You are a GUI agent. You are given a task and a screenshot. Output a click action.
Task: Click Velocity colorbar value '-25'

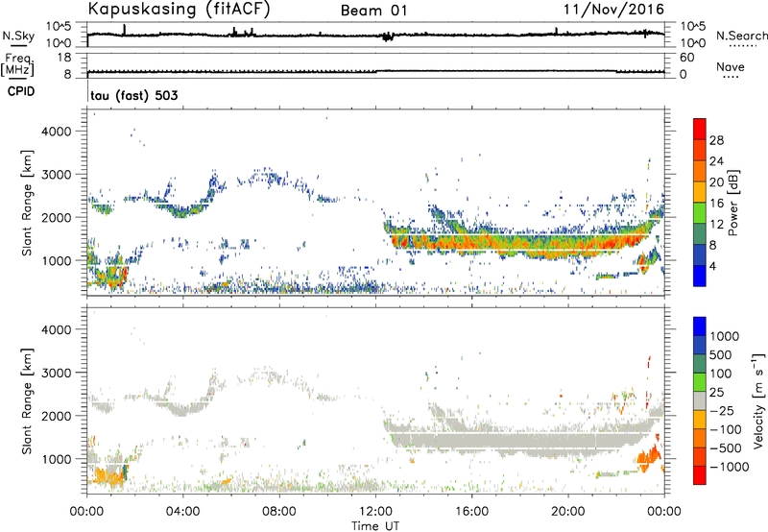(x=722, y=411)
